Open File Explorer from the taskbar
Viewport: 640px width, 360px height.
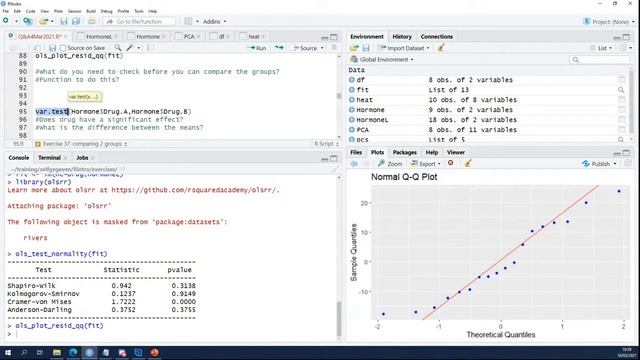57,353
